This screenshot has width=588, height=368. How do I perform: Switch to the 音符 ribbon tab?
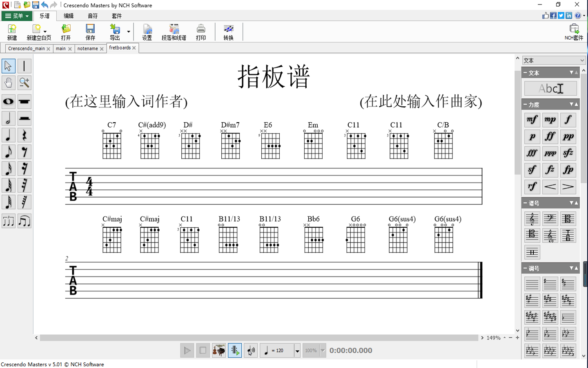tap(93, 16)
